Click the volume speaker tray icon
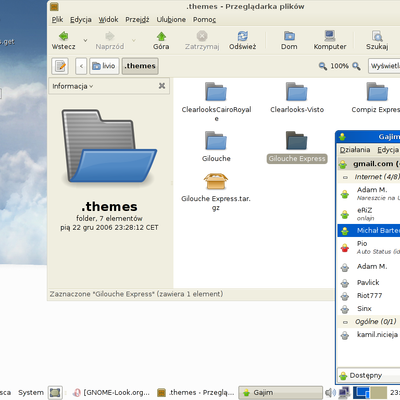This screenshot has height=400, width=400. 330,393
